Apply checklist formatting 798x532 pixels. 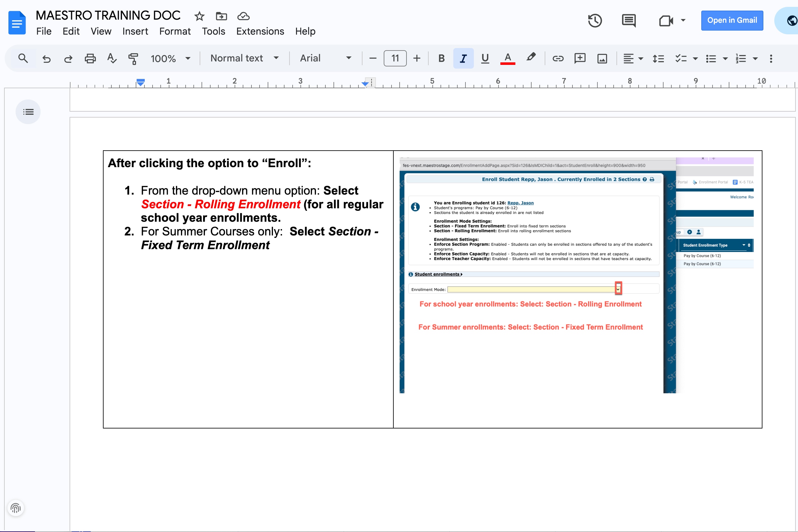pos(681,58)
